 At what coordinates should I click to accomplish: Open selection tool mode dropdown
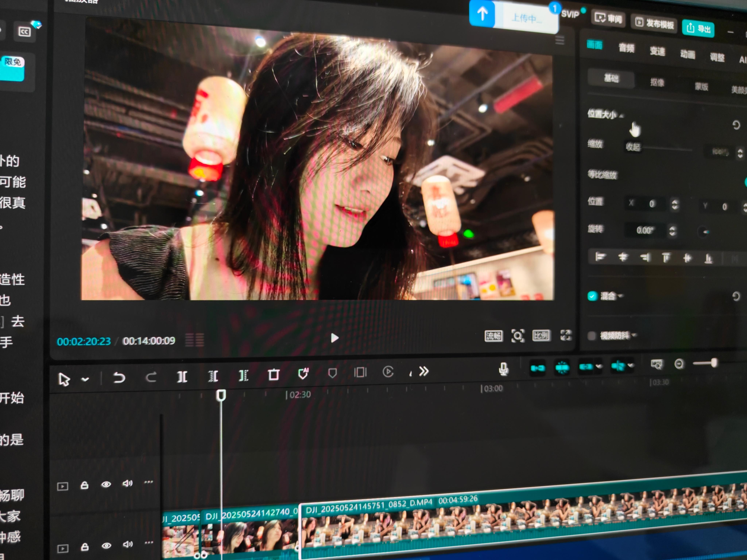point(85,379)
